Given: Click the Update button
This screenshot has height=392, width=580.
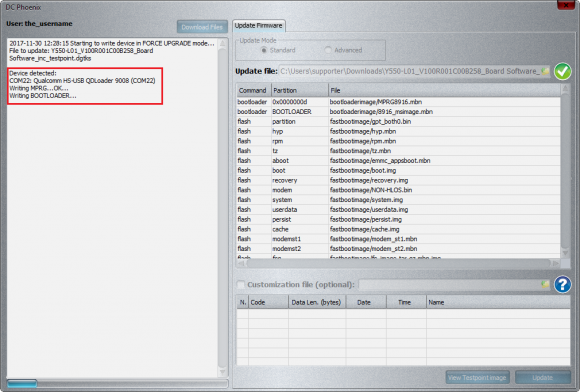Looking at the screenshot, I should 543,378.
